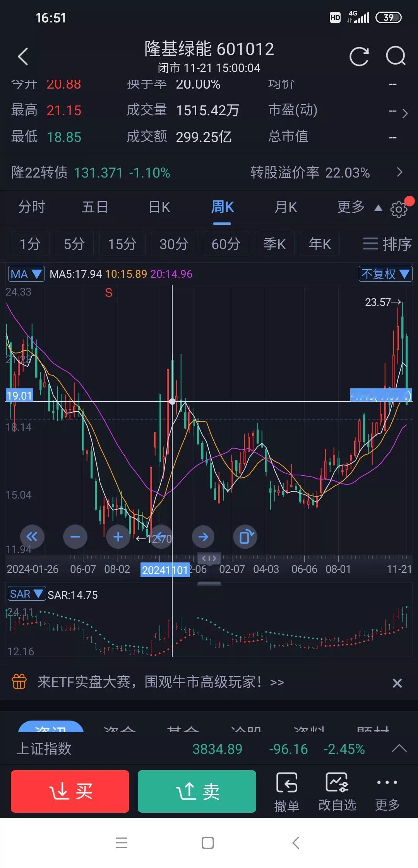418x868 pixels.
Task: Open MA indicator dropdown
Action: coord(26,274)
